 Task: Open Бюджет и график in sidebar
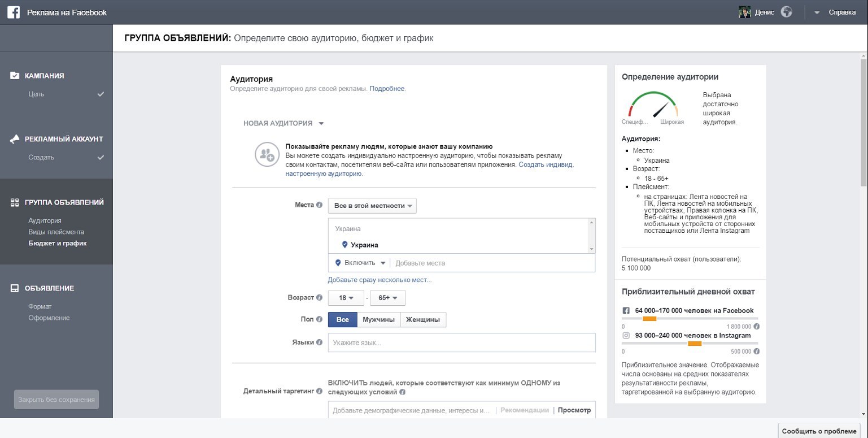pyautogui.click(x=58, y=243)
